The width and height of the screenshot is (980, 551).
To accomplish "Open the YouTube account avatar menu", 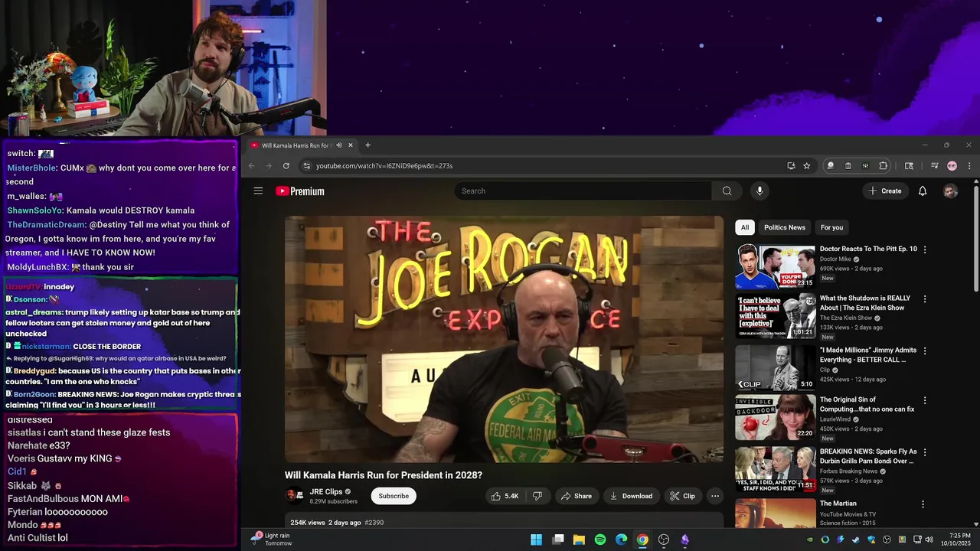I will (950, 191).
